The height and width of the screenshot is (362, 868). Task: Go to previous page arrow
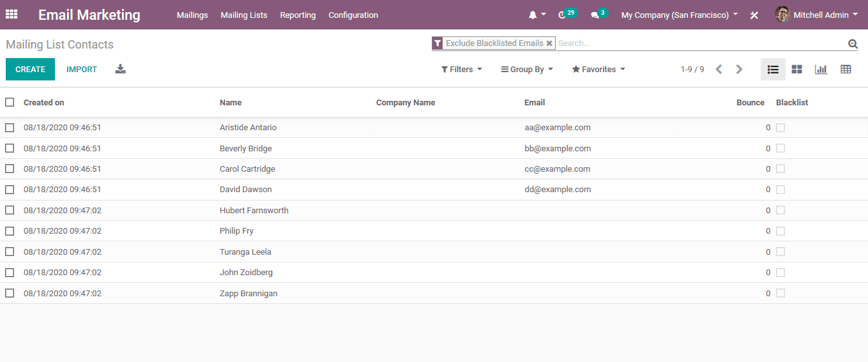[719, 69]
